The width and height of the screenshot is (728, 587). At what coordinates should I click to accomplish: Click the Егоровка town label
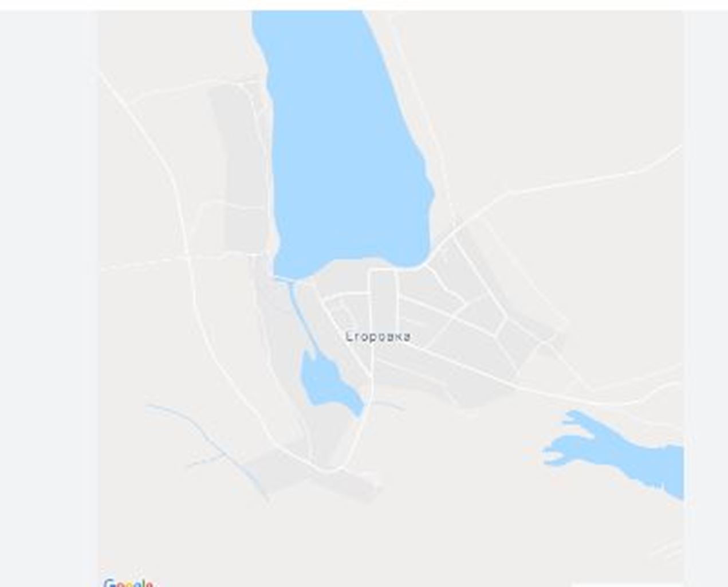tap(378, 336)
